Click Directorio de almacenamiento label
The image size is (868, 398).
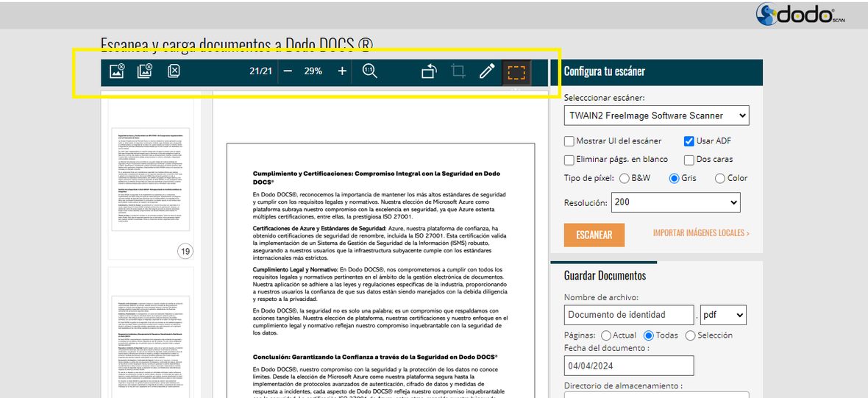tap(623, 385)
